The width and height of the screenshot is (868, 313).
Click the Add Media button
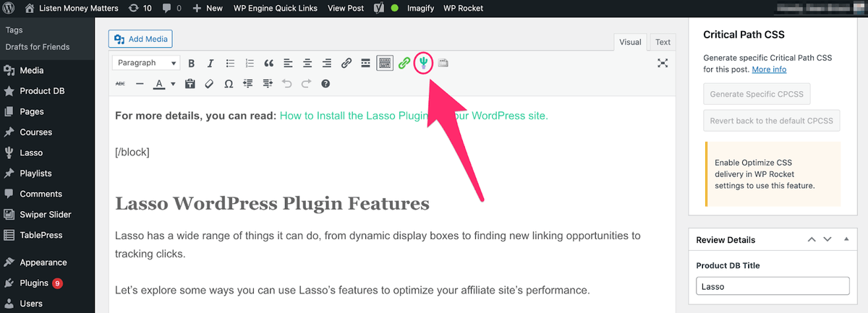(140, 39)
